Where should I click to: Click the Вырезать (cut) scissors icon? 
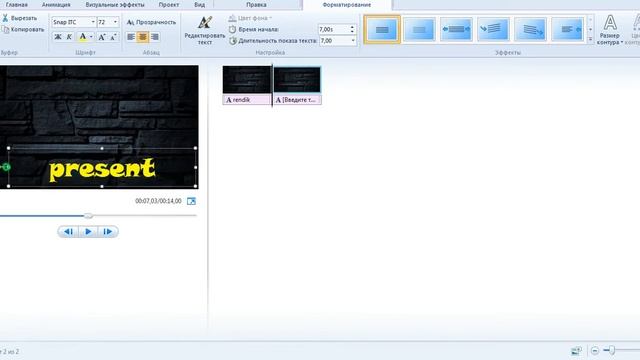tap(5, 18)
